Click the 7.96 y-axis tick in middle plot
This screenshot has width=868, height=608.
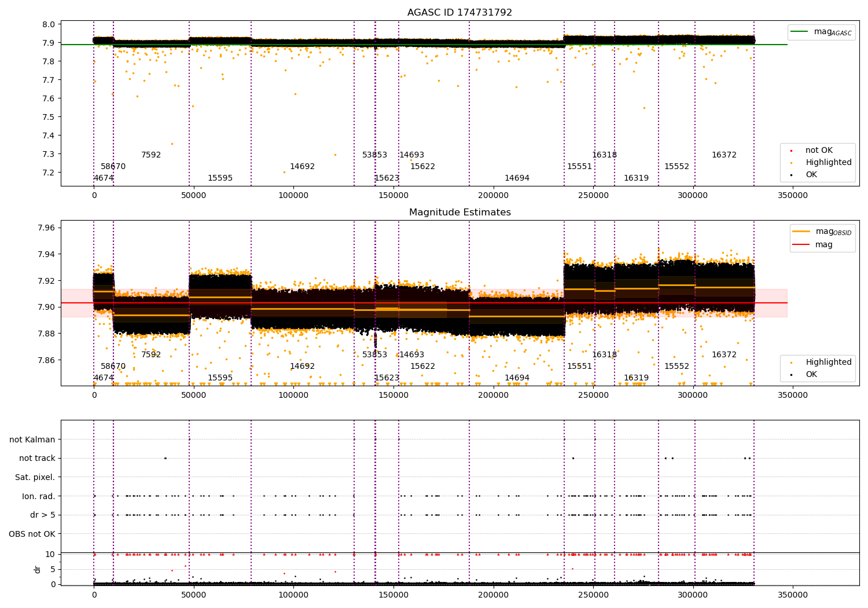point(46,228)
